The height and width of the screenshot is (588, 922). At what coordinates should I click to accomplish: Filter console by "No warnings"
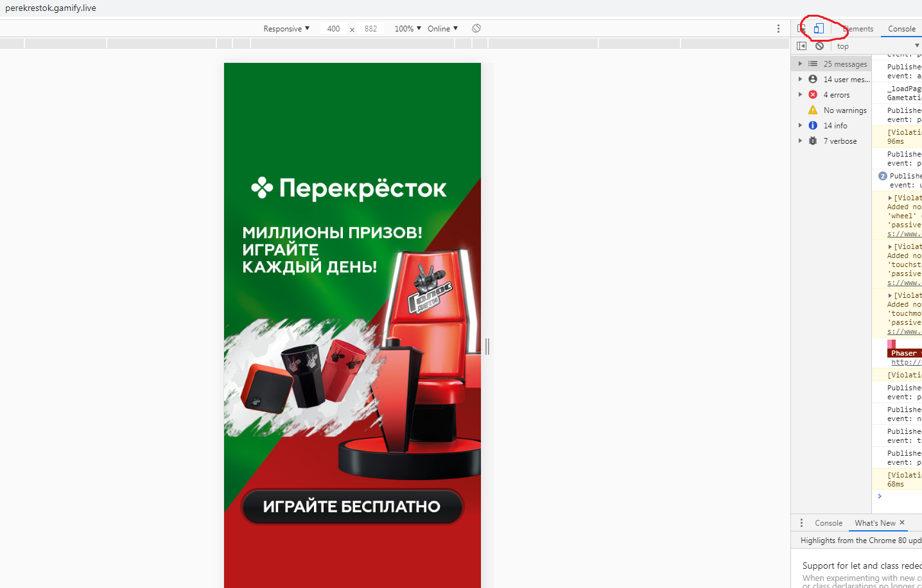[x=845, y=110]
